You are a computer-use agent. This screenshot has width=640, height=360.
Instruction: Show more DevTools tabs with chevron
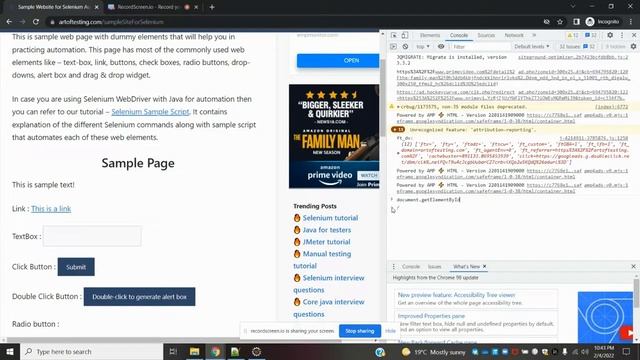click(x=534, y=36)
